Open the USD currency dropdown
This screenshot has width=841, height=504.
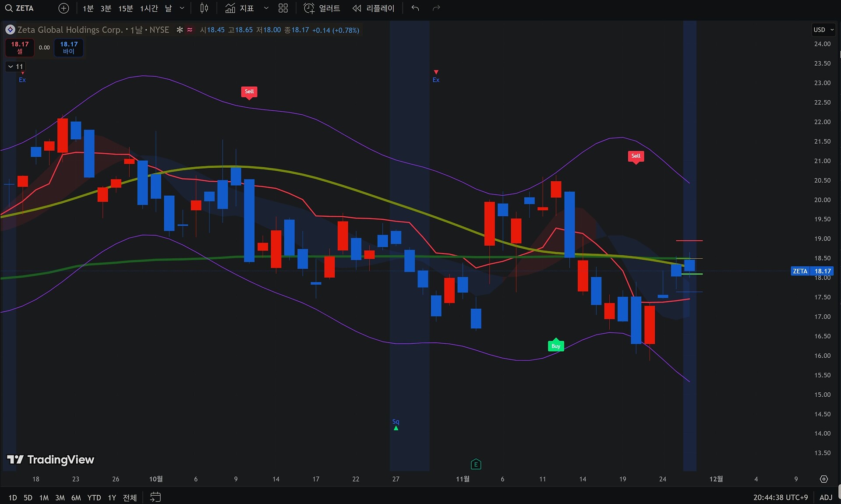[x=823, y=30]
